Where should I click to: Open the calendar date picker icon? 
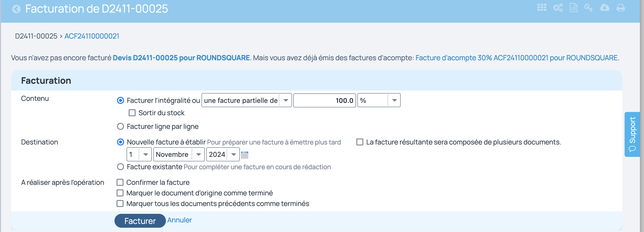pos(244,155)
